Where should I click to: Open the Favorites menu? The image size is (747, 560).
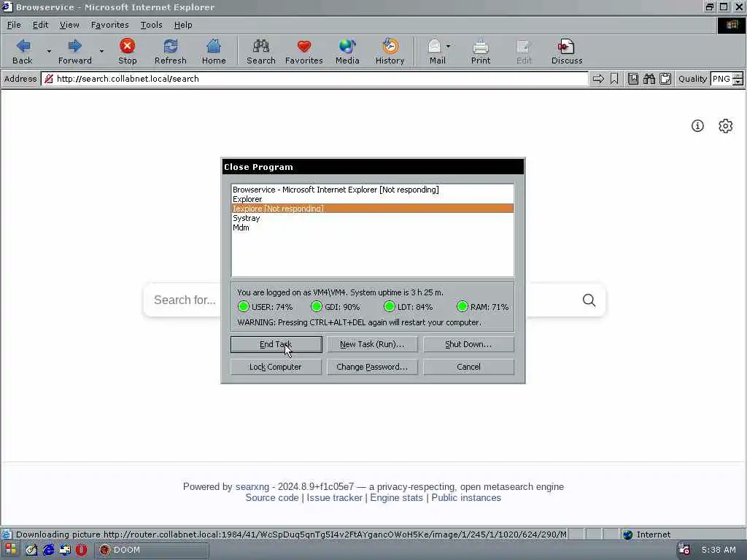109,25
